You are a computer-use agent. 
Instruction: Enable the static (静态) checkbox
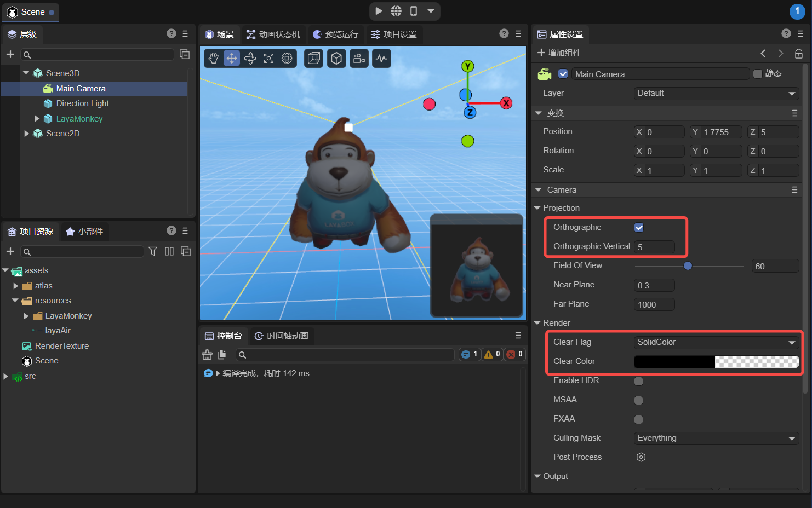758,74
